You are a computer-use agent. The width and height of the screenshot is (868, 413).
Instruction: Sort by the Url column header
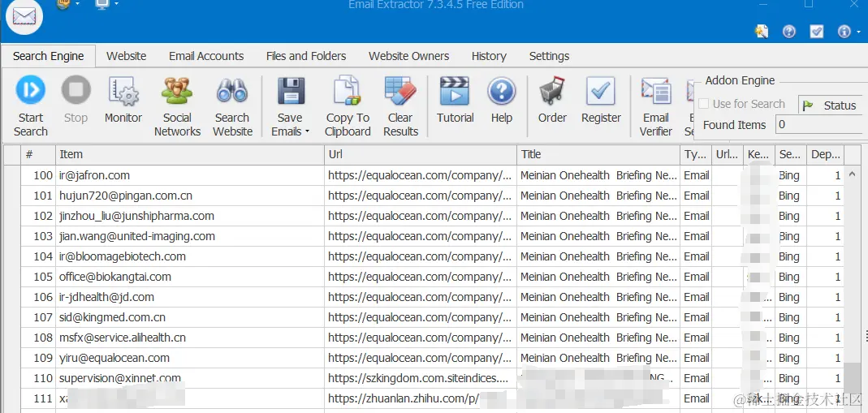click(420, 155)
